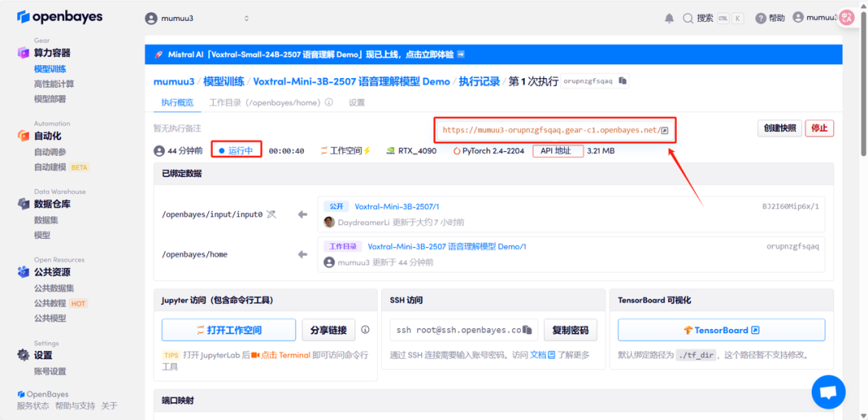Open the notifications bell
This screenshot has height=420, width=868.
point(669,18)
